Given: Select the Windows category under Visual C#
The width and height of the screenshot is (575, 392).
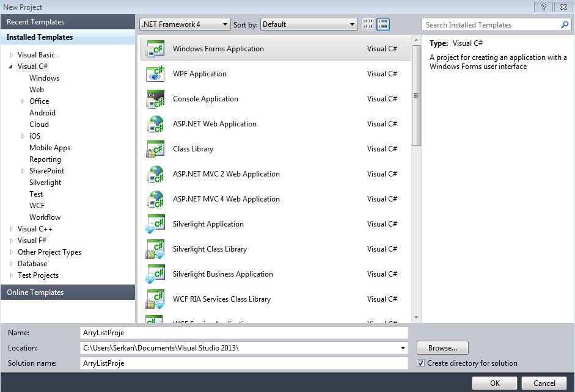Looking at the screenshot, I should (45, 78).
